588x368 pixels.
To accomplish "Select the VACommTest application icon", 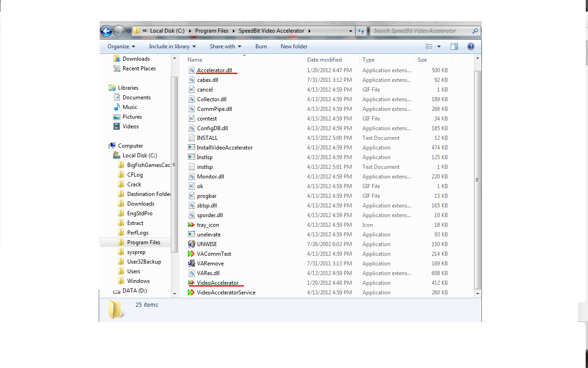I will (x=192, y=254).
